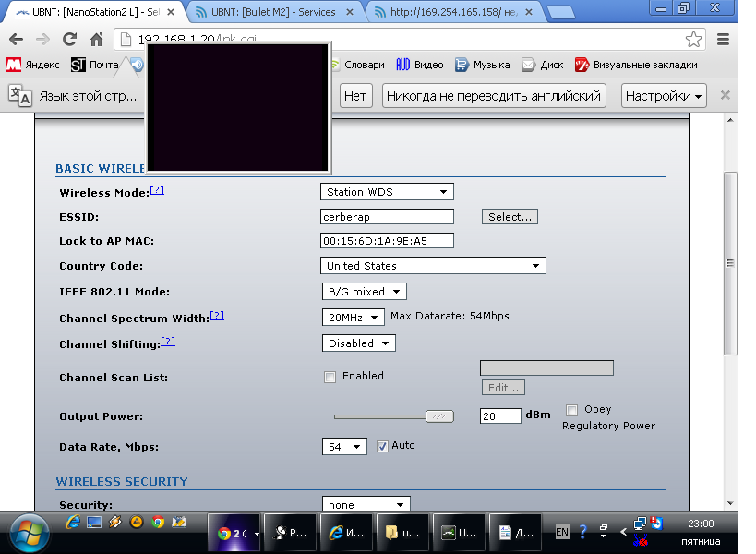Close the Bullet M2 tab
756x554 pixels.
click(350, 12)
